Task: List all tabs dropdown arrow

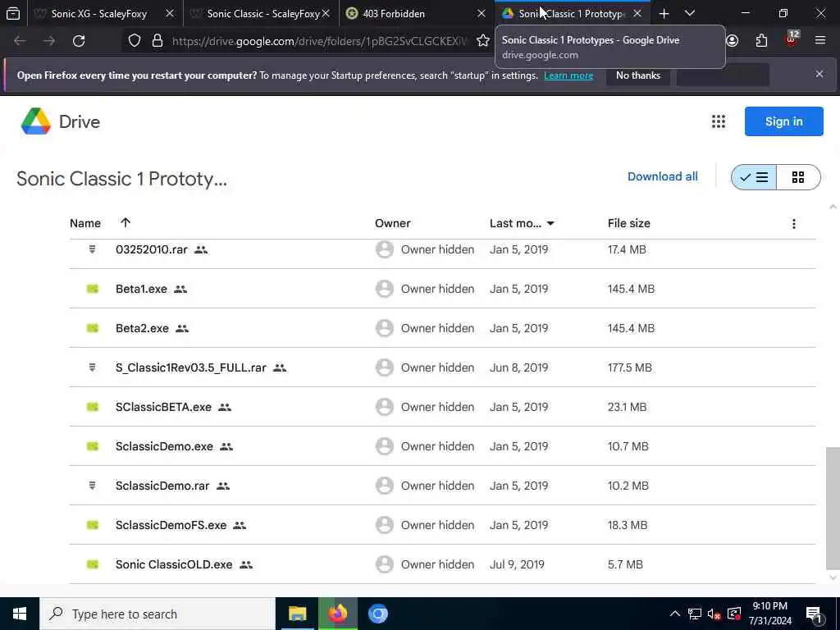Action: pos(690,14)
